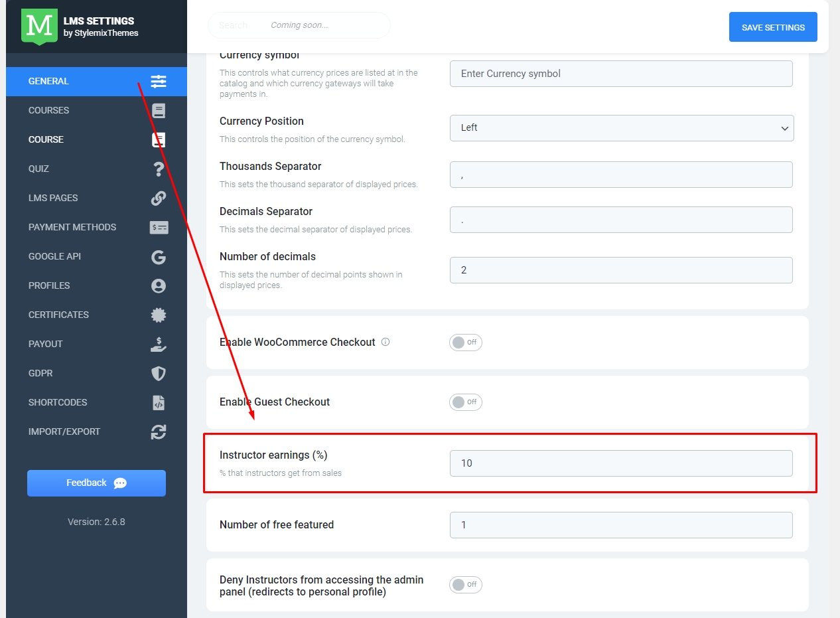Click the Save Settings button
This screenshot has width=840, height=618.
click(x=773, y=27)
